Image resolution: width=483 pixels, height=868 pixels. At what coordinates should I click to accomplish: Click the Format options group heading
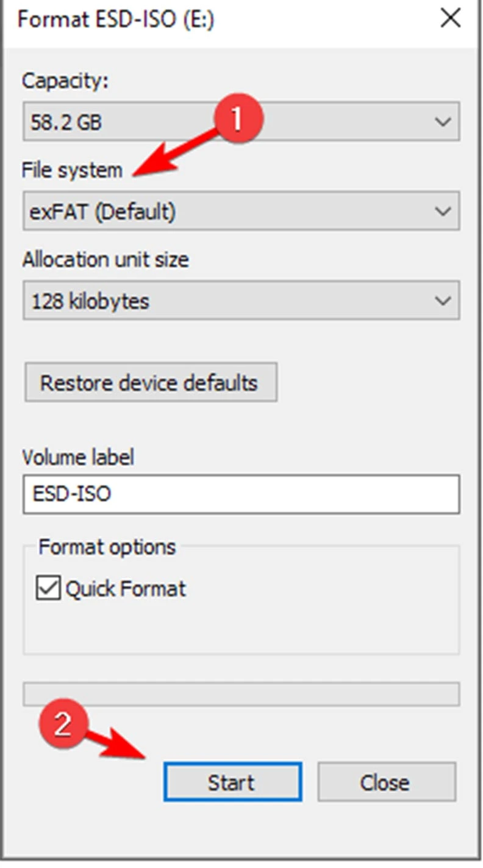[x=107, y=547]
